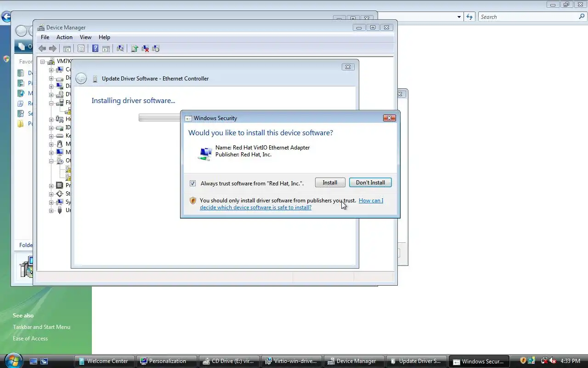Close the Windows Security dialog
The height and width of the screenshot is (368, 588).
tap(389, 118)
